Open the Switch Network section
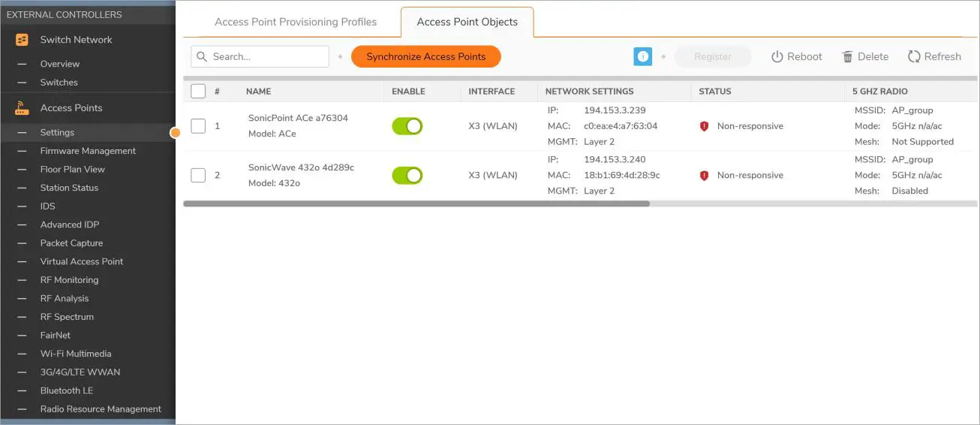 point(76,40)
